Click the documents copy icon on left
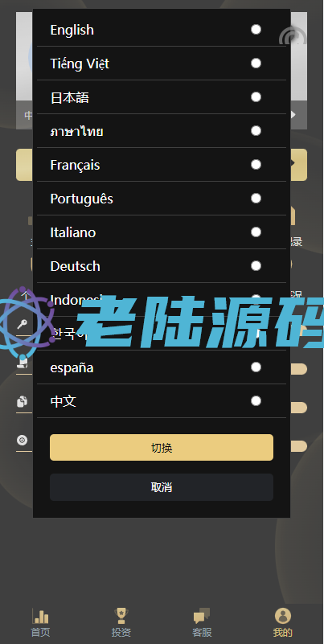The image size is (324, 644). 23,401
